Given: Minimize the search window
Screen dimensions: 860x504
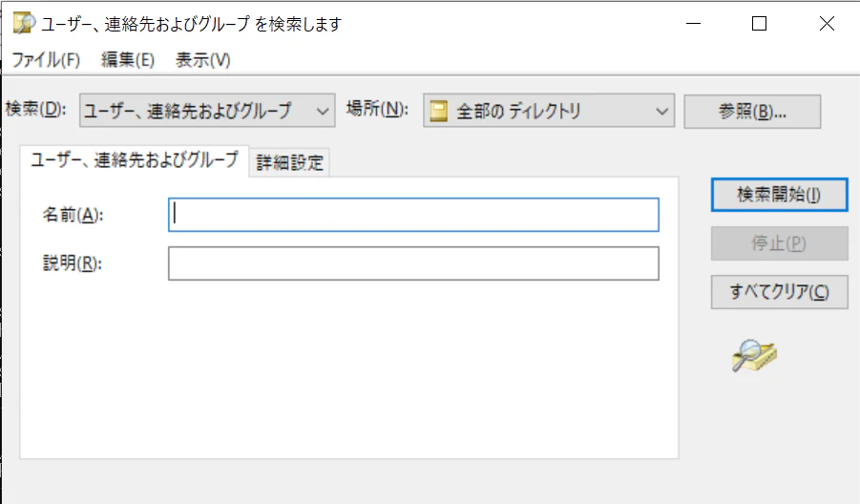Looking at the screenshot, I should (x=693, y=24).
